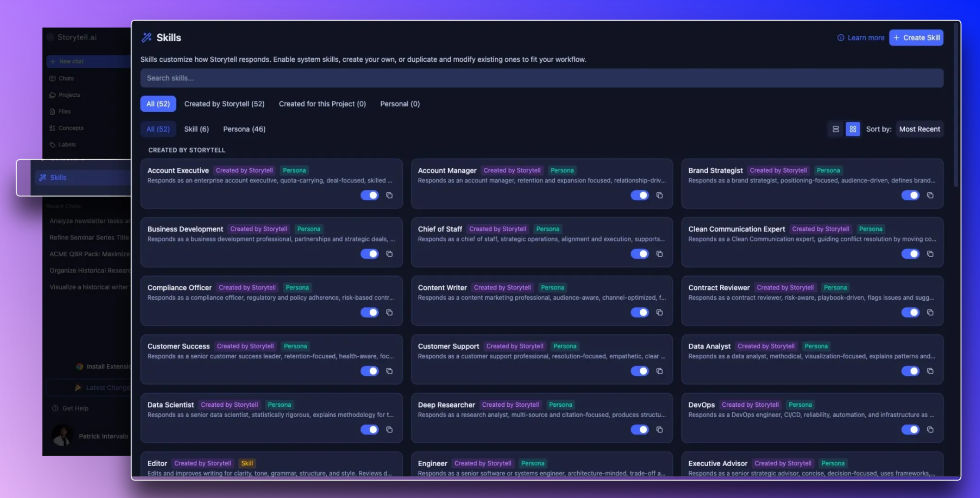Duplicate the Chief of Staff persona

click(659, 254)
